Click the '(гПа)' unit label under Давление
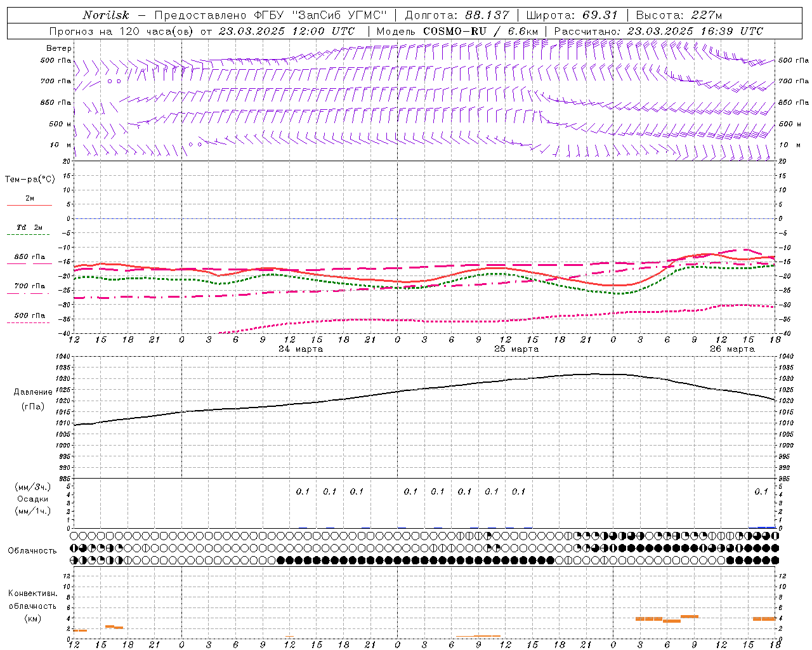 pyautogui.click(x=33, y=407)
